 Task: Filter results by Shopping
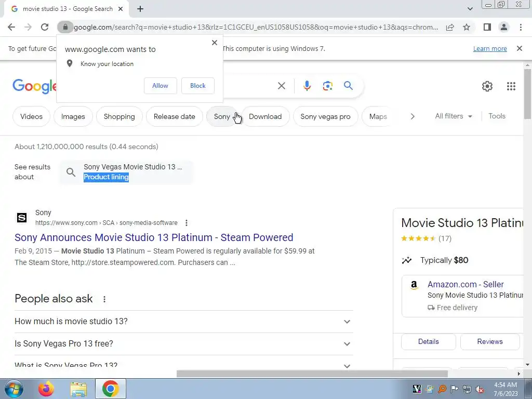click(119, 116)
